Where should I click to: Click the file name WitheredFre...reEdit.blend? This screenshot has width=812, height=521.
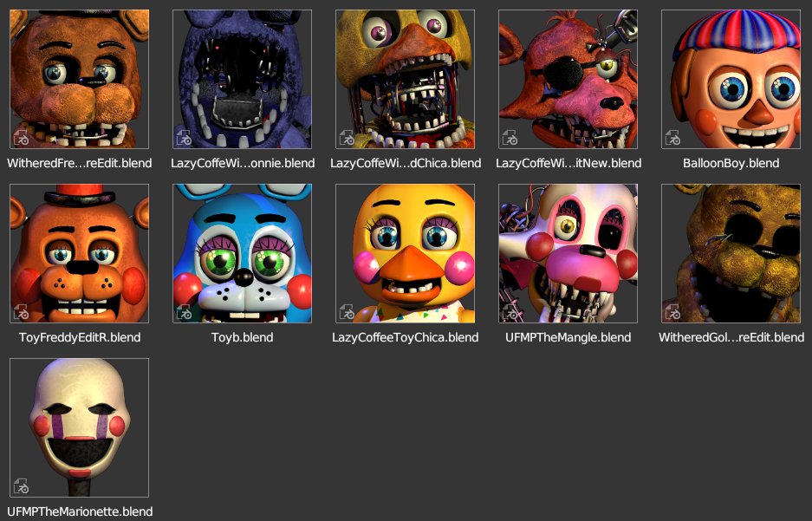point(79,163)
